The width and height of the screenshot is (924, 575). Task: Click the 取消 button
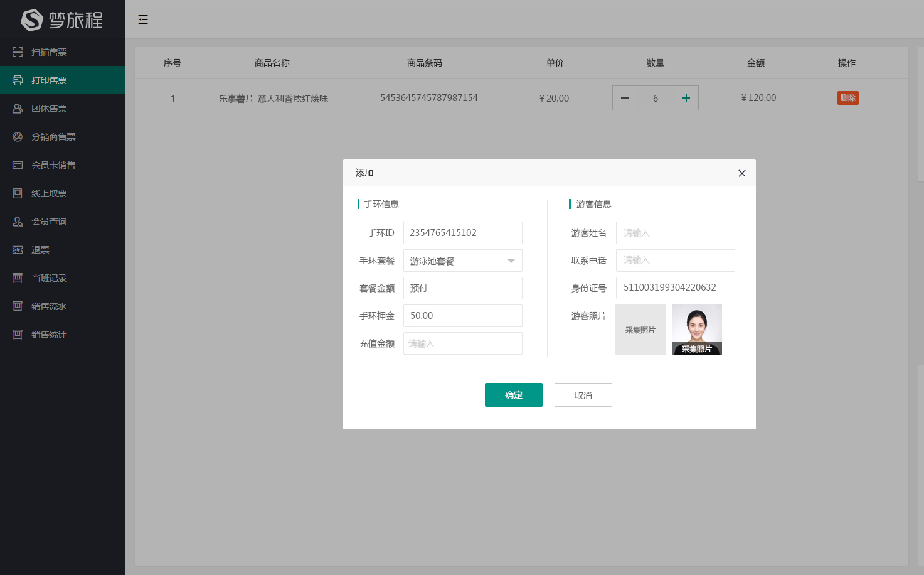(583, 395)
